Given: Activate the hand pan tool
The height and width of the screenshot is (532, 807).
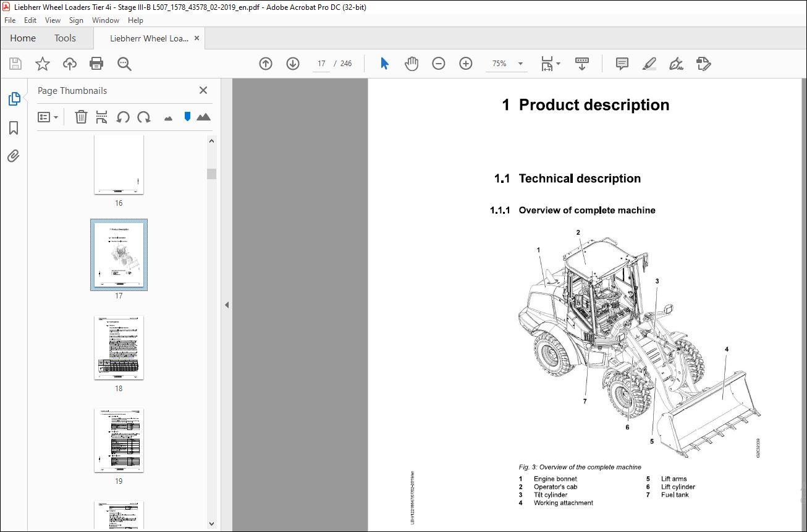Looking at the screenshot, I should (412, 64).
